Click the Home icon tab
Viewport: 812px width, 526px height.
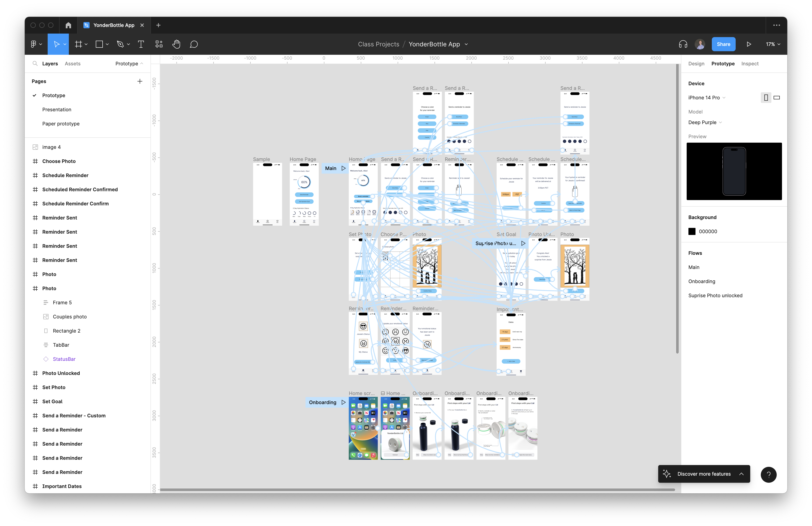(68, 25)
